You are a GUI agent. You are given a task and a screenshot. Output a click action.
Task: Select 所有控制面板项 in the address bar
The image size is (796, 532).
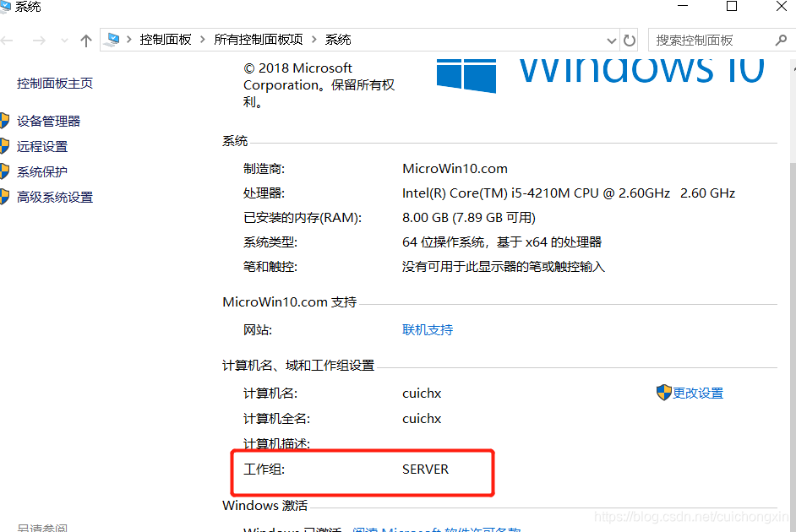click(259, 40)
